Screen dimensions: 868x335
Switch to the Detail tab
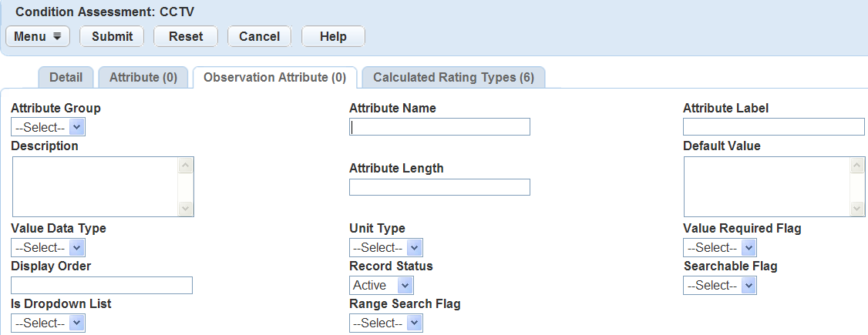point(66,77)
